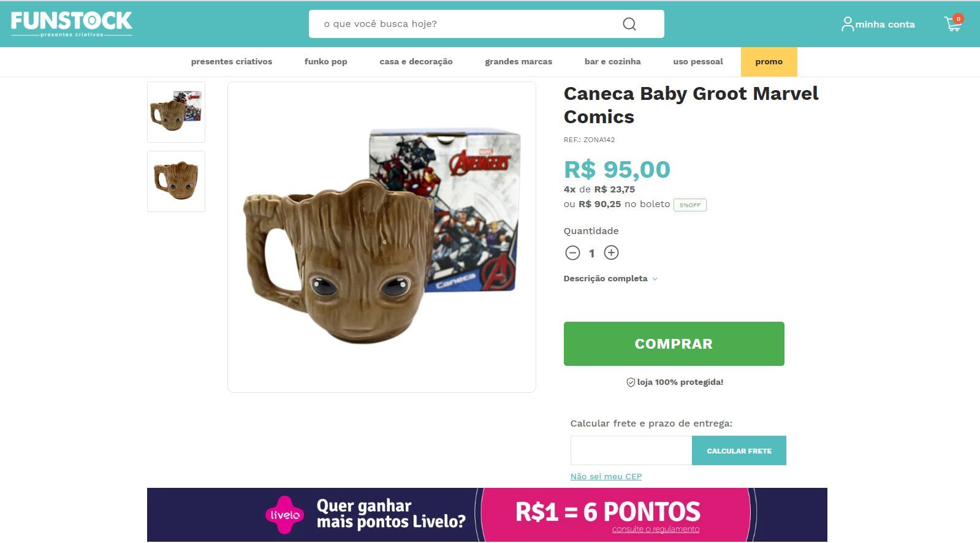Image resolution: width=980 pixels, height=543 pixels.
Task: Click the Funstock logo
Action: click(x=72, y=24)
